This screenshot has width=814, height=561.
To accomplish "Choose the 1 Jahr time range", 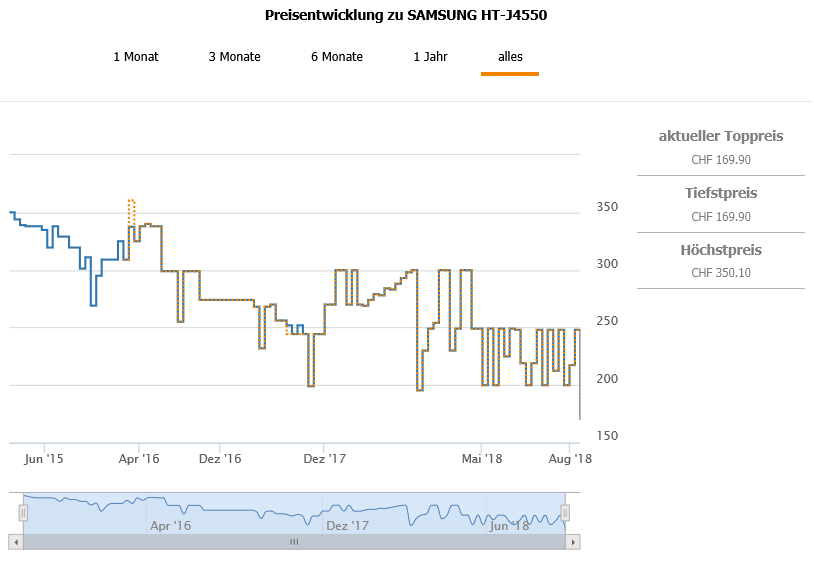I will coord(430,57).
